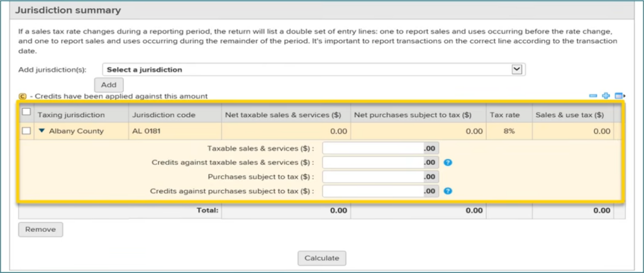The height and width of the screenshot is (273, 644).
Task: Collapse the Albany County row triangle
Action: pyautogui.click(x=42, y=131)
